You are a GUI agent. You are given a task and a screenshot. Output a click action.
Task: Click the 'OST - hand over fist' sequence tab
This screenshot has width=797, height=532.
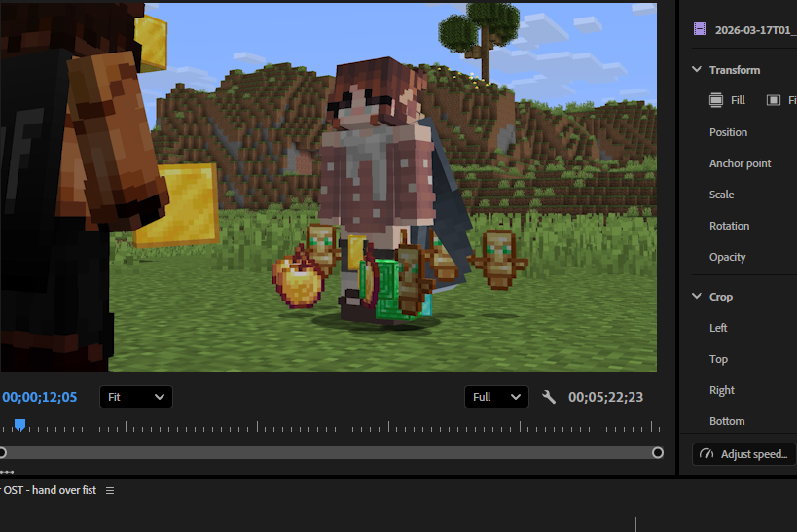pos(49,490)
